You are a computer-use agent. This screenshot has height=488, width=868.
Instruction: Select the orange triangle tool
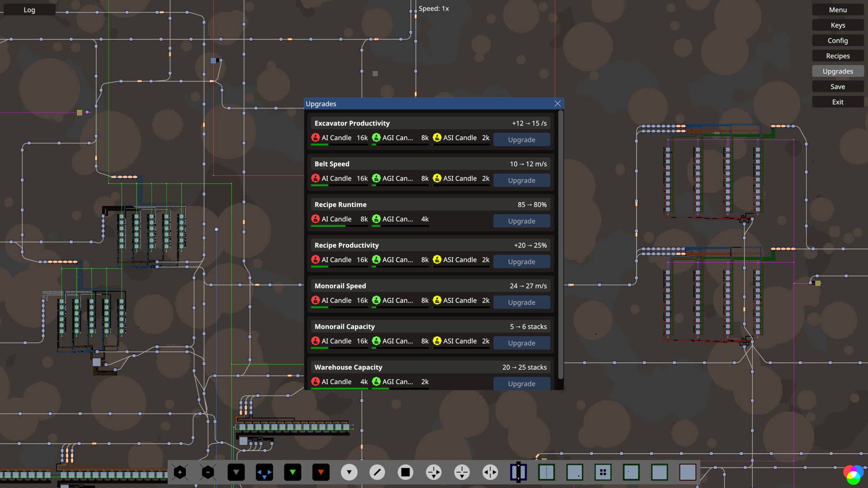pyautogui.click(x=321, y=472)
